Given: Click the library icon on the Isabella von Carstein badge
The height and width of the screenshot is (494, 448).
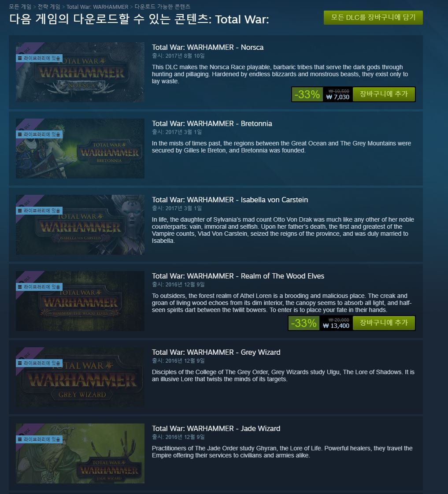Looking at the screenshot, I should coord(20,211).
